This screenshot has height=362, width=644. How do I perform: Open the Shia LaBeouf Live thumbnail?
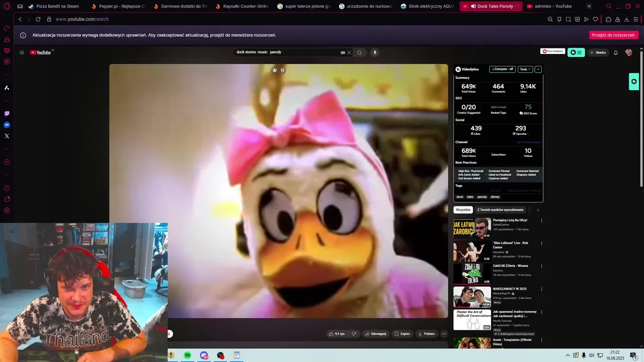tap(472, 251)
